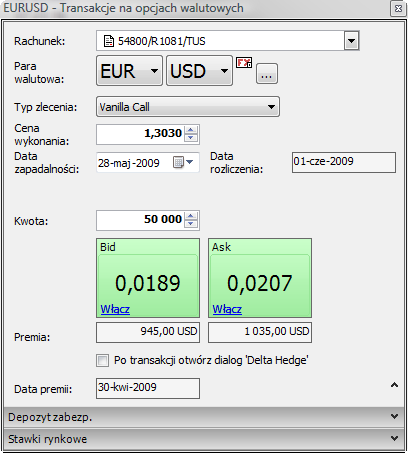The image size is (408, 454).
Task: Enable the 'Delta Hedge' dialog checkbox
Action: (x=102, y=360)
